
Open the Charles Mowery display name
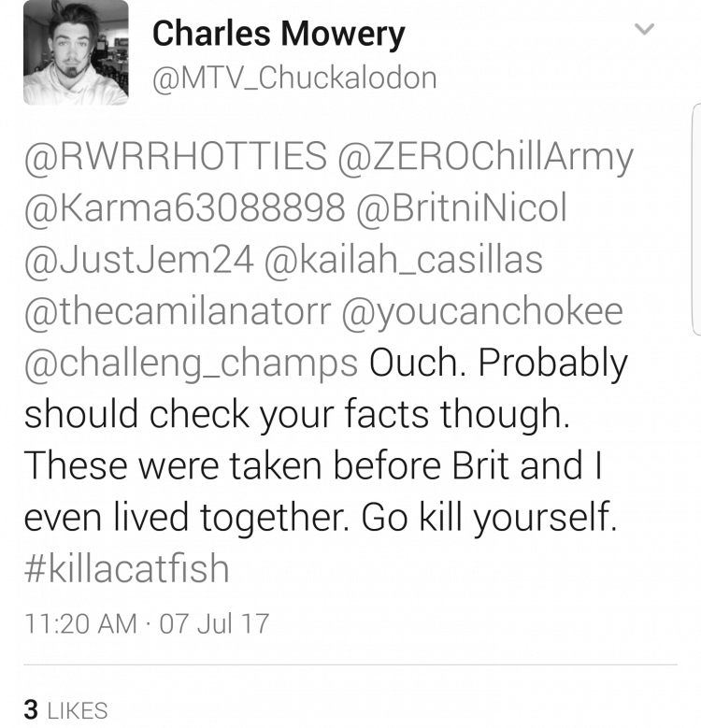click(279, 34)
